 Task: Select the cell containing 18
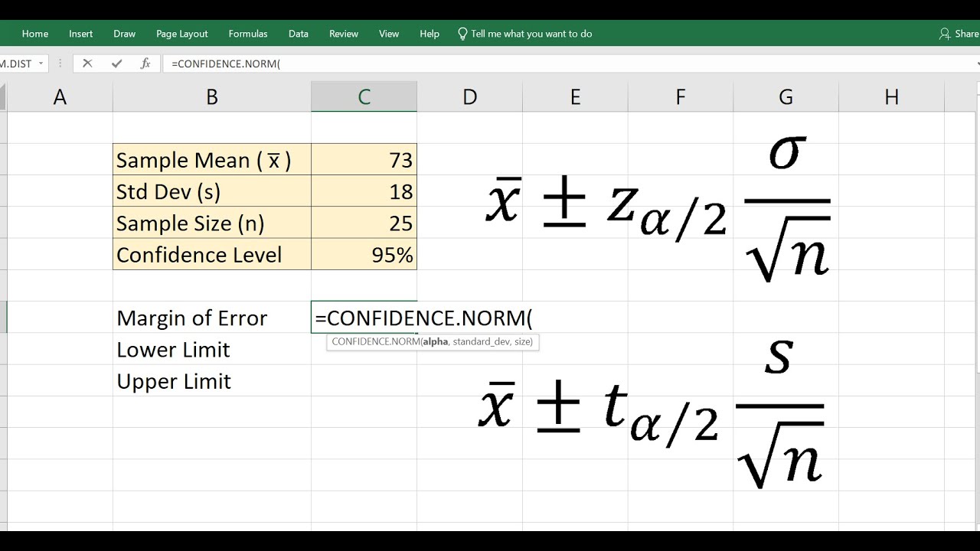(364, 191)
